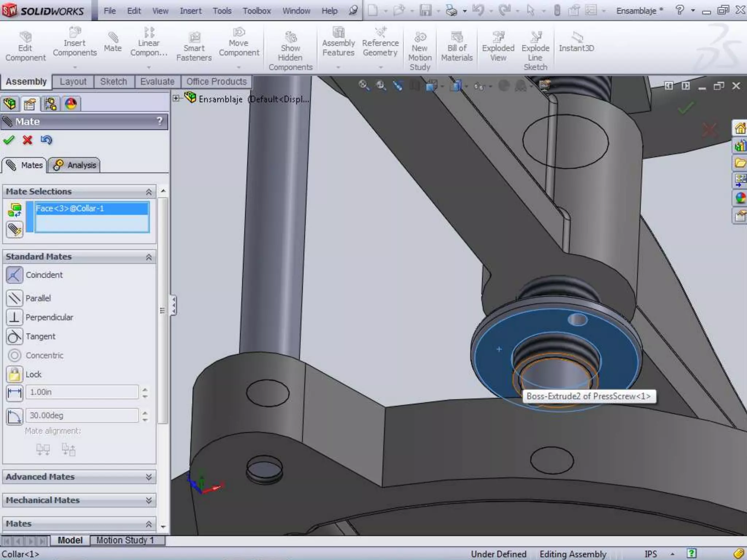Select the Coincident mate option
747x560 pixels.
(x=15, y=275)
